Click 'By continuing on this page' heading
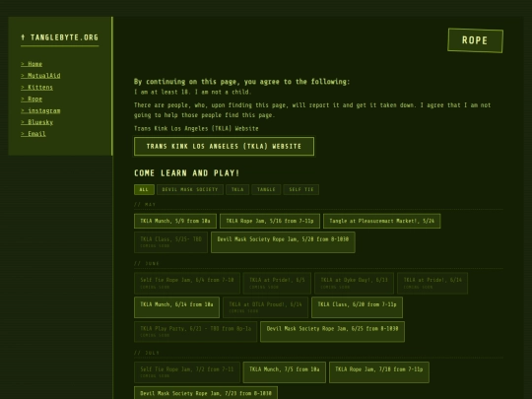 (x=241, y=82)
